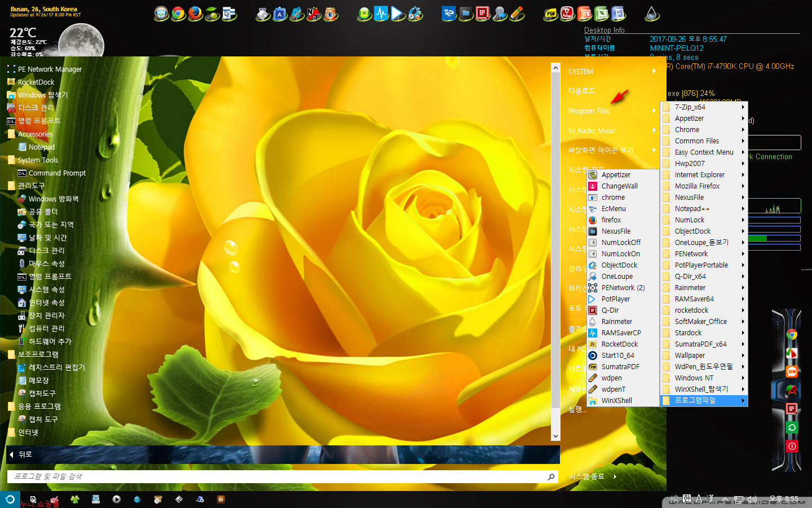This screenshot has width=812, height=508.
Task: Open media player play icon on taskbar
Action: [116, 500]
